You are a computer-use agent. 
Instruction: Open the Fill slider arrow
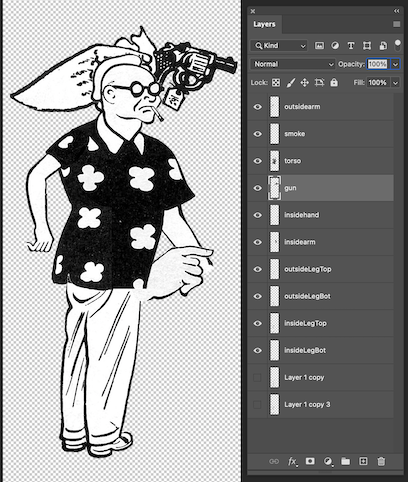coord(395,83)
